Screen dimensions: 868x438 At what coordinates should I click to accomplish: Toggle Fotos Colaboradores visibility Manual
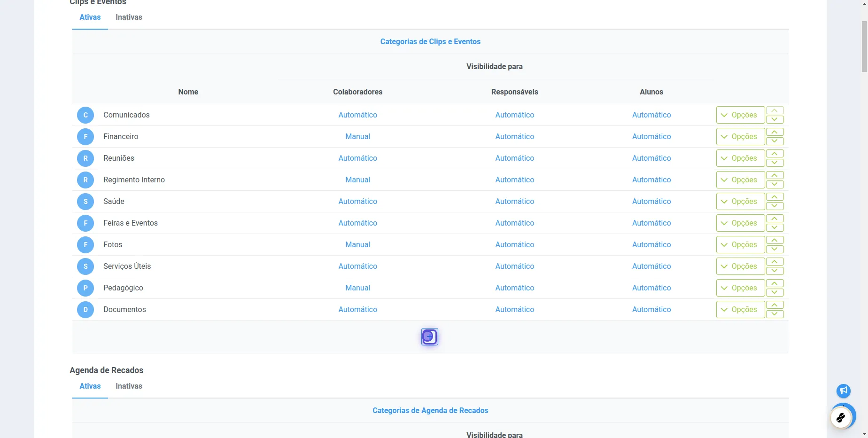[x=357, y=245]
